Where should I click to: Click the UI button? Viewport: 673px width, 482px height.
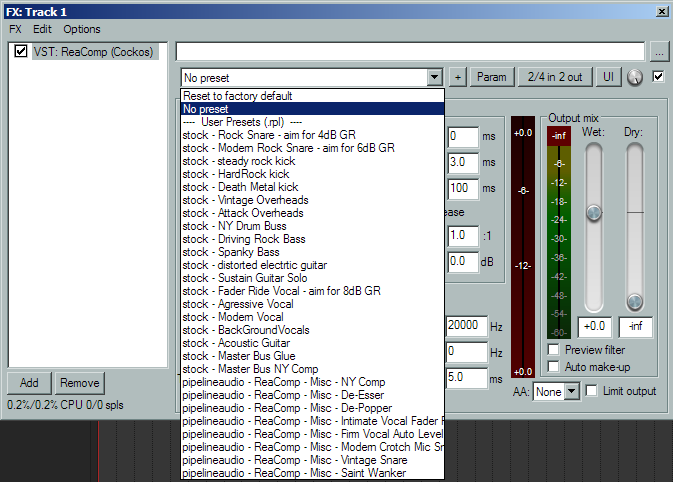pyautogui.click(x=608, y=77)
